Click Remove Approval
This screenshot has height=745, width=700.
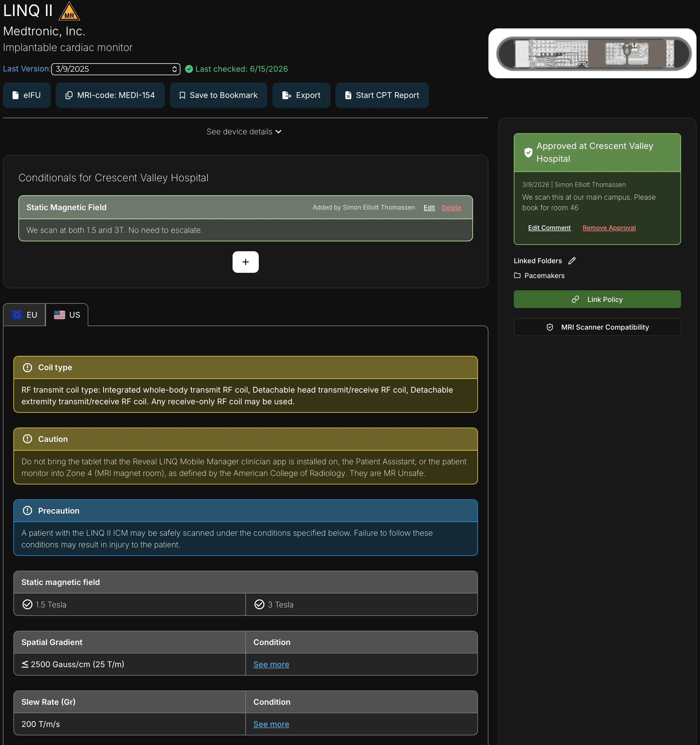click(x=609, y=228)
